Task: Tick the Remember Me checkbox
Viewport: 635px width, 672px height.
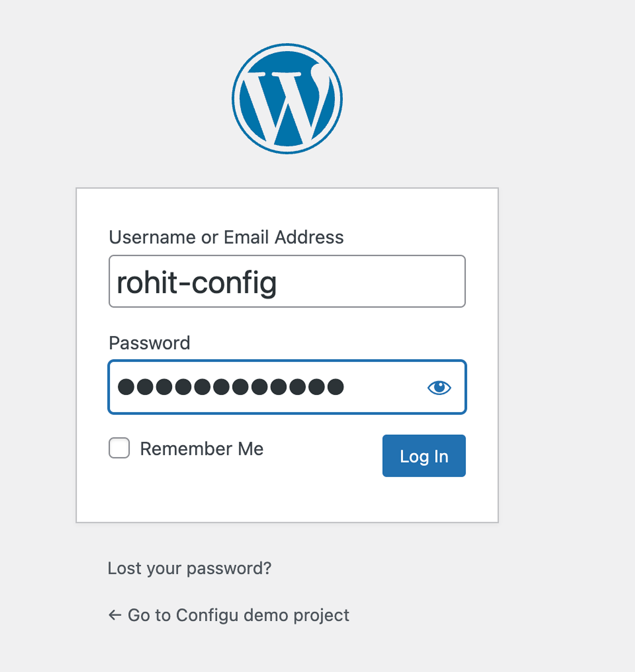Action: pos(119,448)
